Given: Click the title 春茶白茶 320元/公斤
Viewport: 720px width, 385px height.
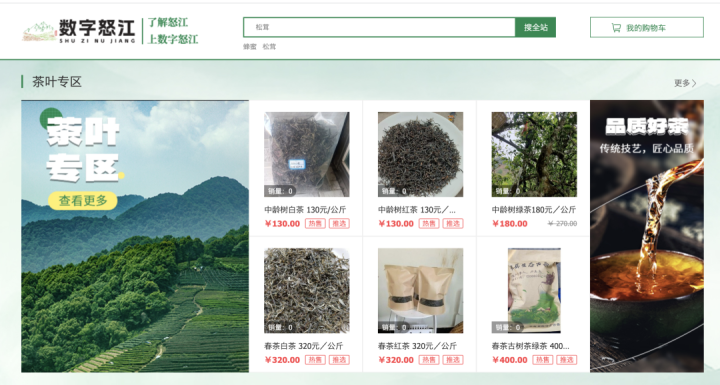Looking at the screenshot, I should click(x=304, y=346).
